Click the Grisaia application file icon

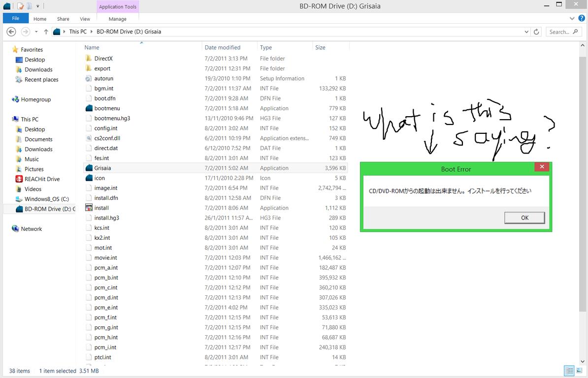(89, 168)
